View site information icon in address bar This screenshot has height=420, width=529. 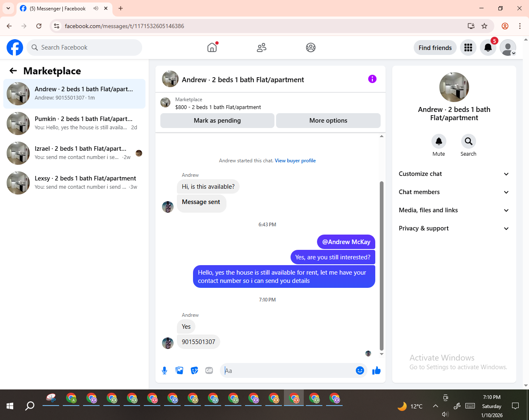click(x=57, y=26)
